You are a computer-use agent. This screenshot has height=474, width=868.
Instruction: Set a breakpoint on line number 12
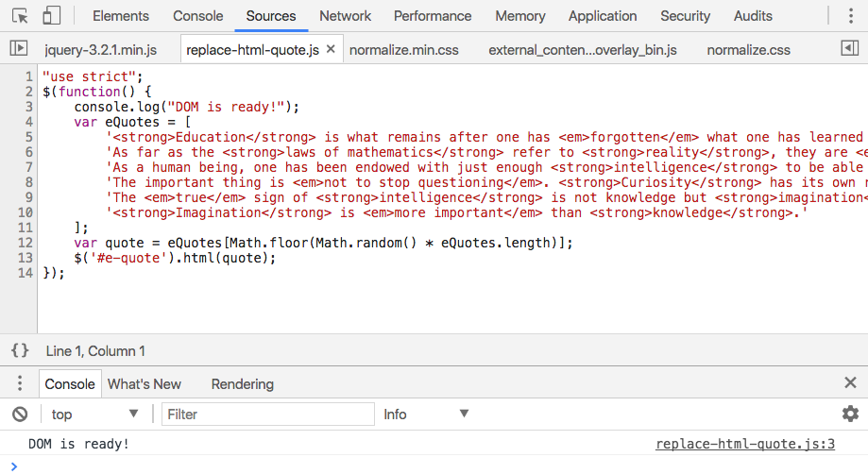coord(26,243)
